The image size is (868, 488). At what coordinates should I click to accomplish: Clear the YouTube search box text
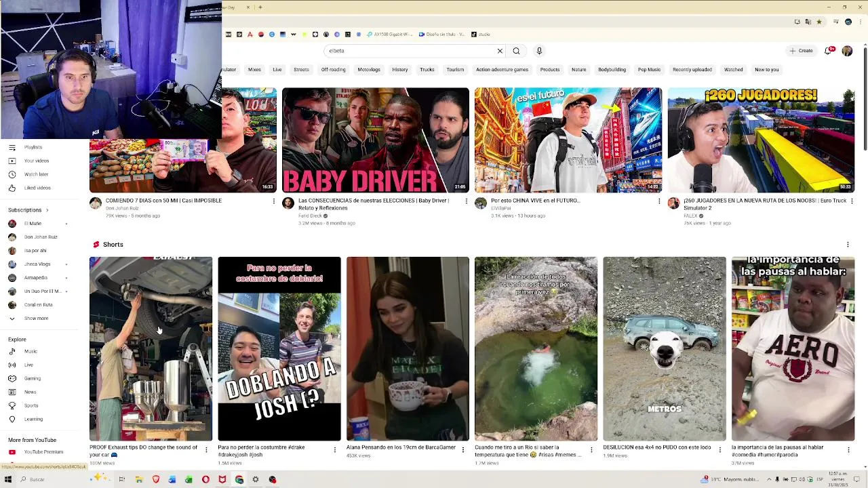(500, 51)
